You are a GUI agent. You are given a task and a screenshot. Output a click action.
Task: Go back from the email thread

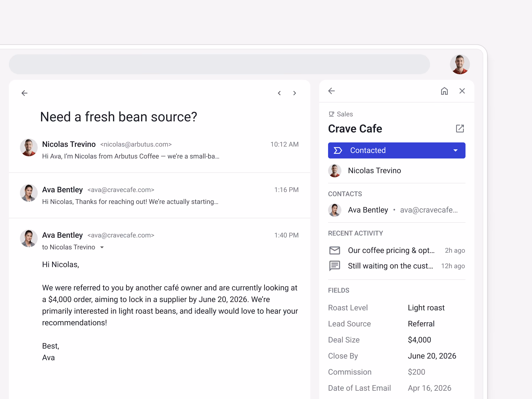(x=24, y=93)
